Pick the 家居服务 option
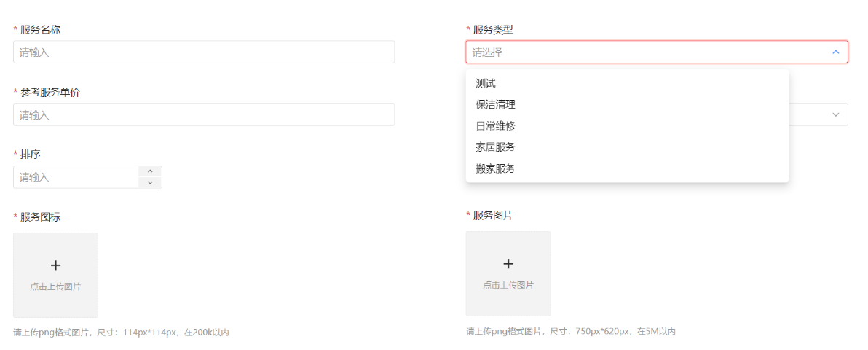The width and height of the screenshot is (868, 350). pos(495,147)
